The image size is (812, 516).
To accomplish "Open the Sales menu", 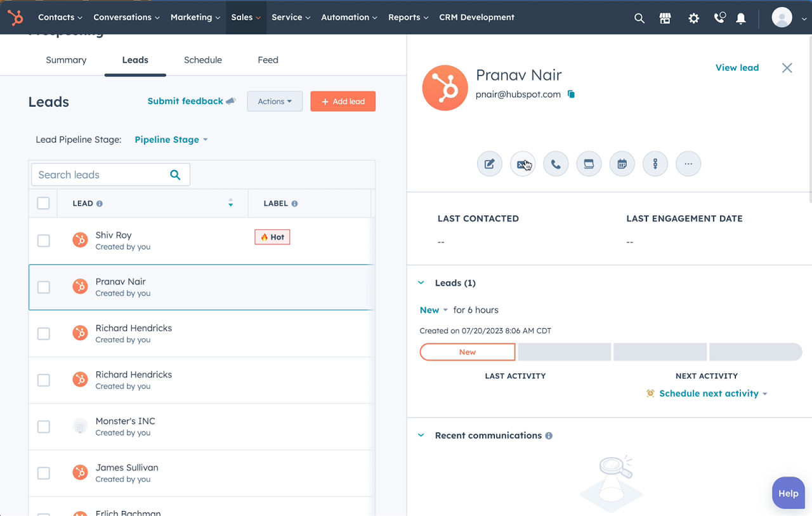I will pos(246,17).
